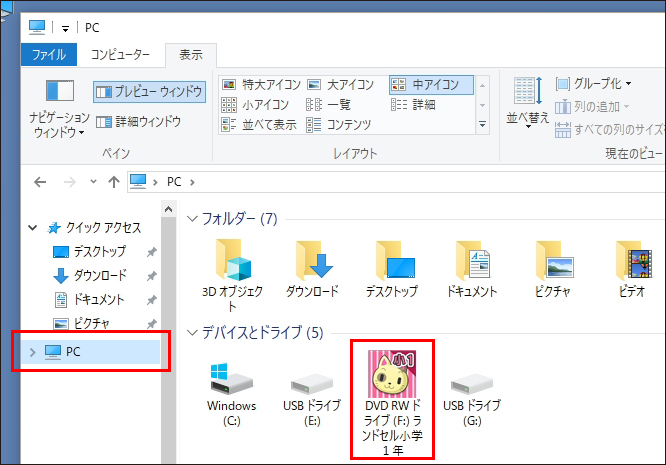
Task: Unpin ドキュメント with its pin icon
Action: pos(151,300)
